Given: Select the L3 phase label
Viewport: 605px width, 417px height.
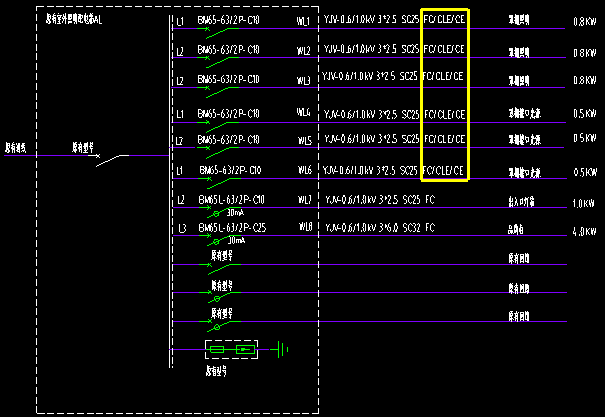Looking at the screenshot, I should 183,229.
